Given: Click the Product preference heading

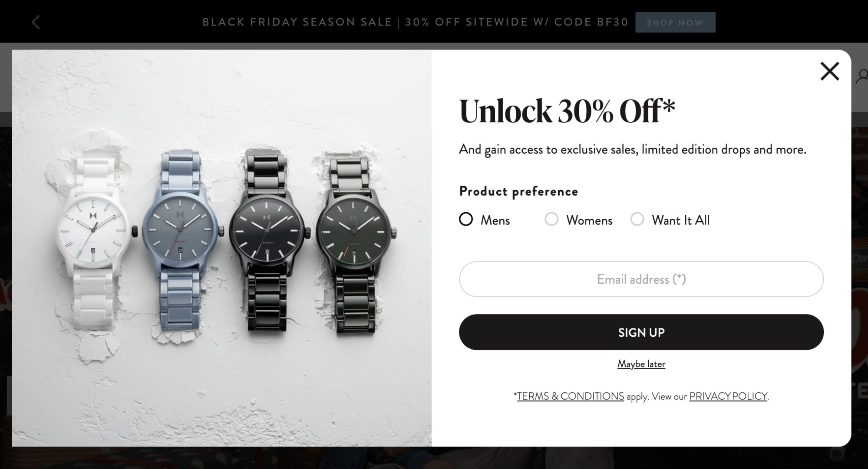Looking at the screenshot, I should pos(518,191).
